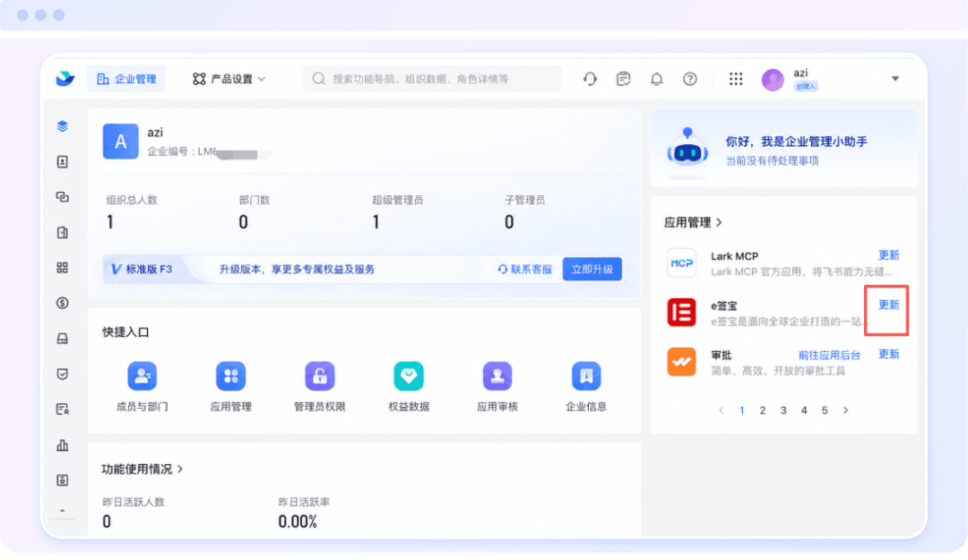Switch to 企业管理 tab
968x560 pixels.
(126, 79)
